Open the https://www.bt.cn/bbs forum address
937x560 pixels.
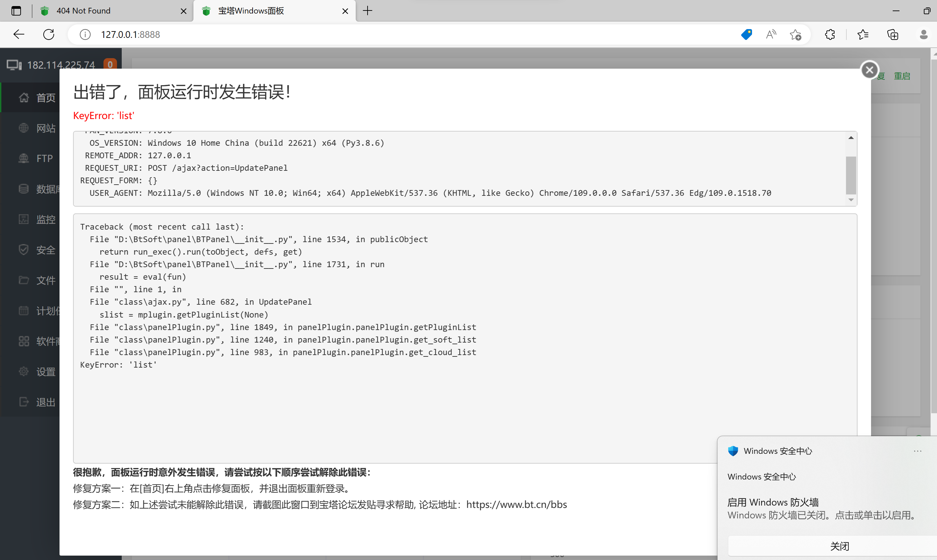point(516,505)
